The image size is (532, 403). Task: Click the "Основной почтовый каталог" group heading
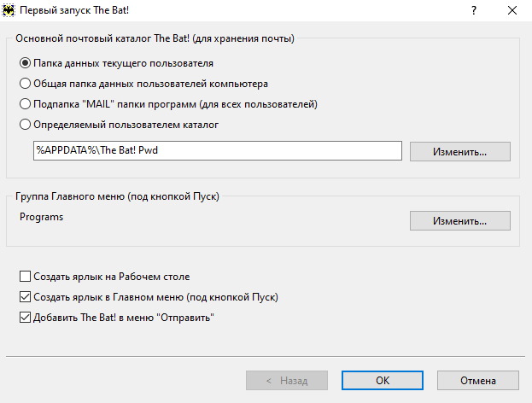pos(155,38)
